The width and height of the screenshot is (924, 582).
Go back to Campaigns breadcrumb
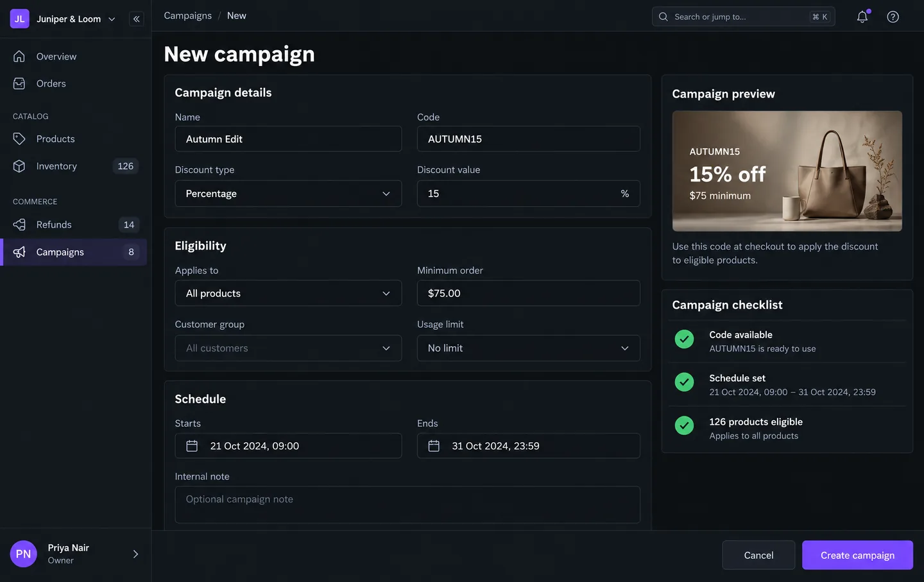tap(188, 15)
